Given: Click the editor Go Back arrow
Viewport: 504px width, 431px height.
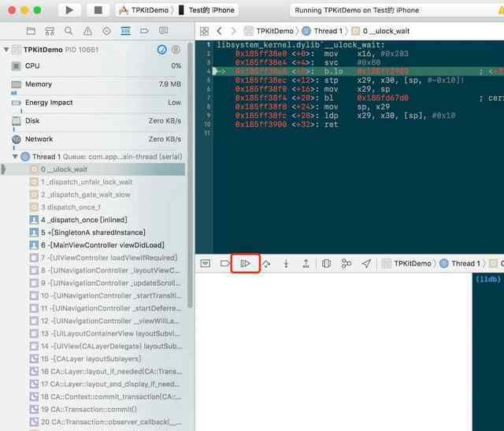Looking at the screenshot, I should [x=220, y=31].
